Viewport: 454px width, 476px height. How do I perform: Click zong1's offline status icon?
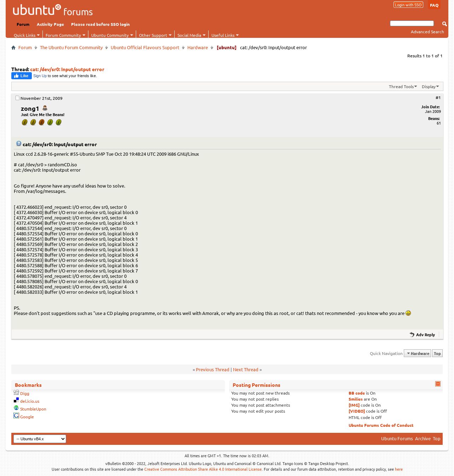pos(45,108)
